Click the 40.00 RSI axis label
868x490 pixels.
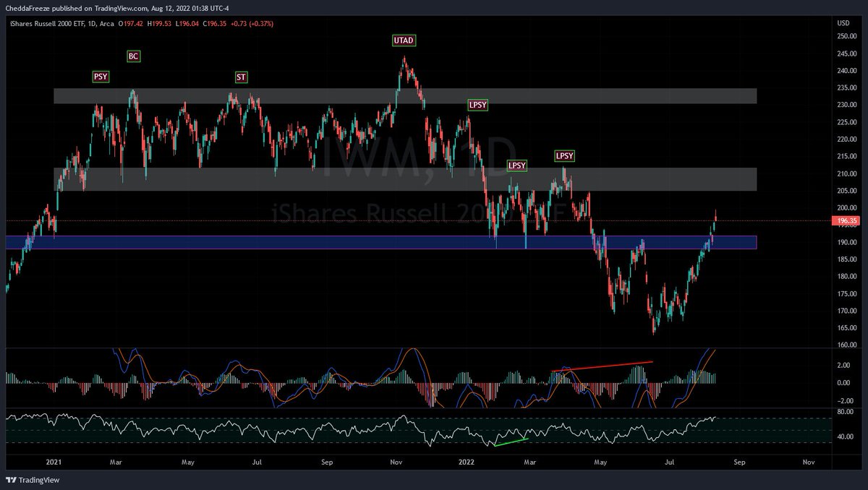845,437
